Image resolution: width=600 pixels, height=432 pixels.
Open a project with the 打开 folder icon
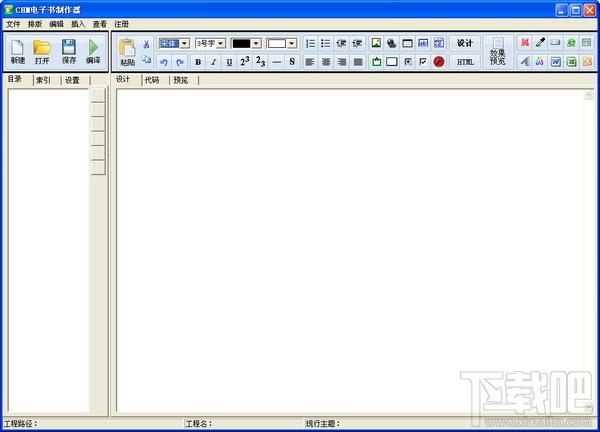(x=42, y=51)
